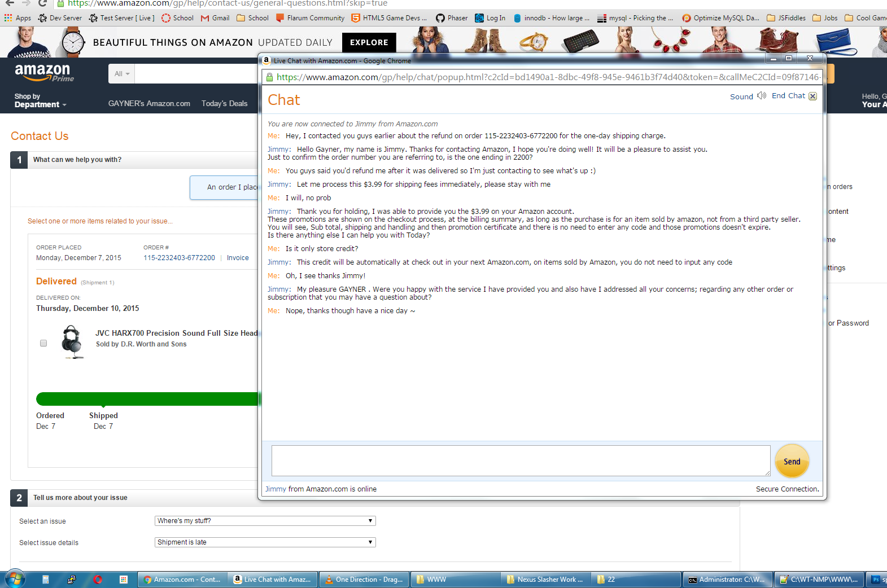The image size is (887, 588).
Task: Open the mysql - Picking the bookmark
Action: tap(635, 18)
